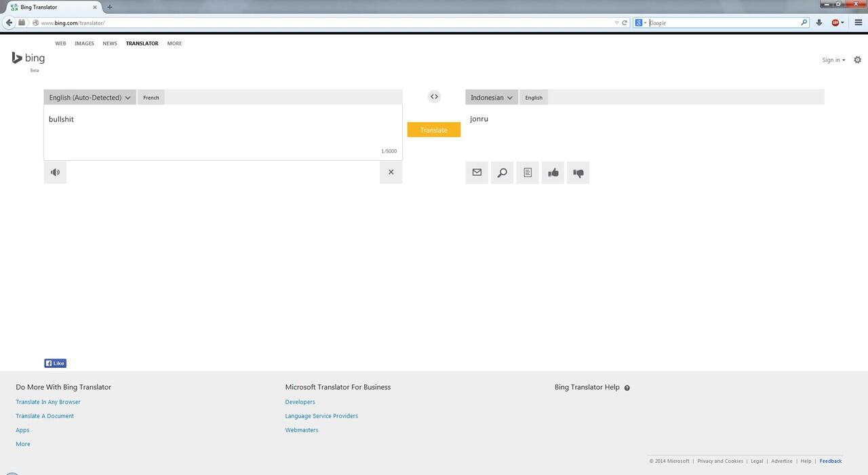
Task: Swap languages using the arrows icon
Action: pyautogui.click(x=434, y=97)
